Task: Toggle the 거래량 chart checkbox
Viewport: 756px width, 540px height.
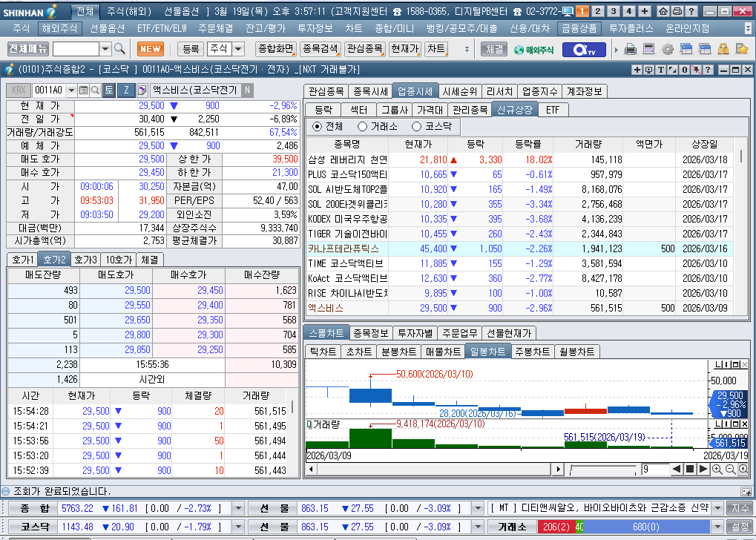Action: [309, 424]
